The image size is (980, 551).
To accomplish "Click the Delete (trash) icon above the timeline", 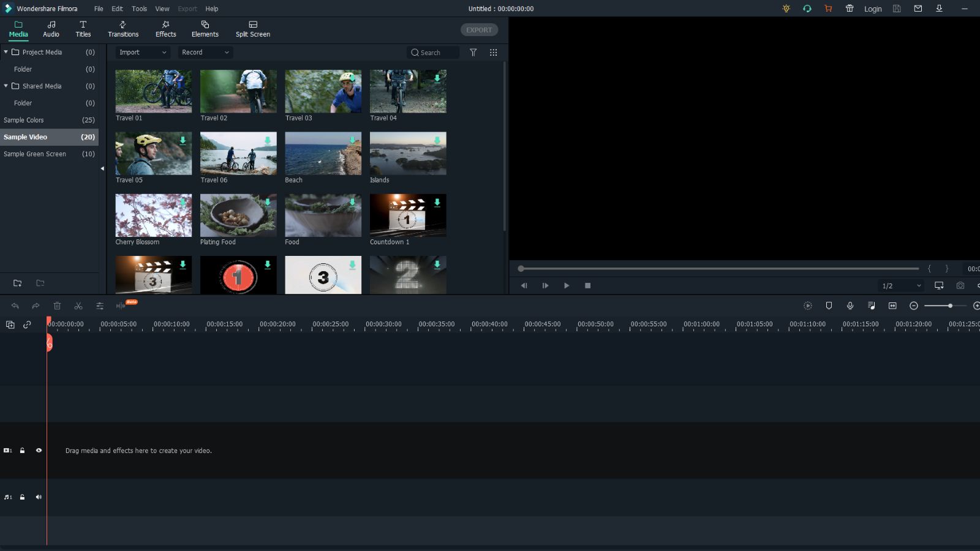I will point(57,305).
